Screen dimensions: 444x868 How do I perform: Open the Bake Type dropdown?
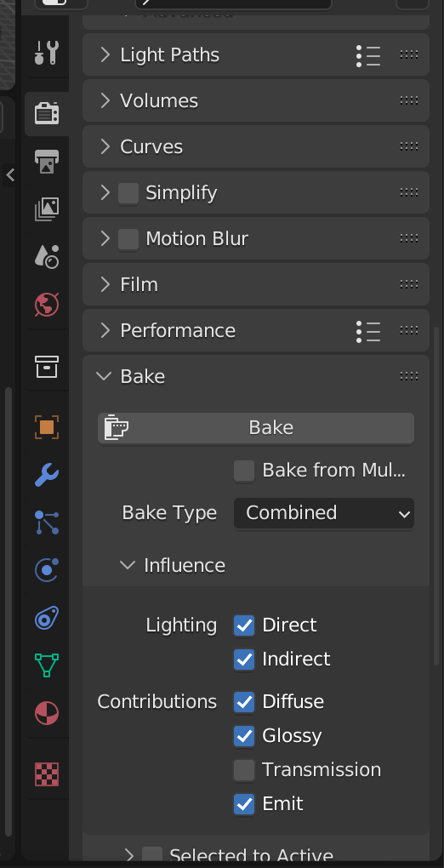[x=324, y=513]
